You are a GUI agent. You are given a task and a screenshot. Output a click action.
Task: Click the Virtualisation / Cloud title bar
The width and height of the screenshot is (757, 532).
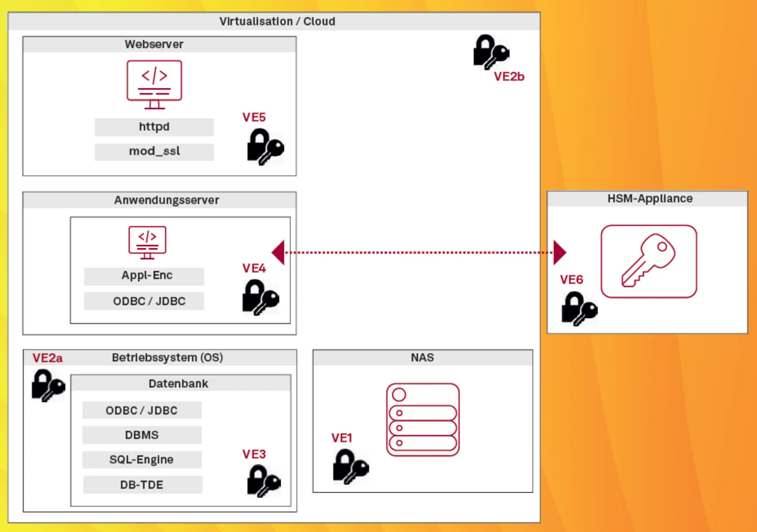point(277,21)
